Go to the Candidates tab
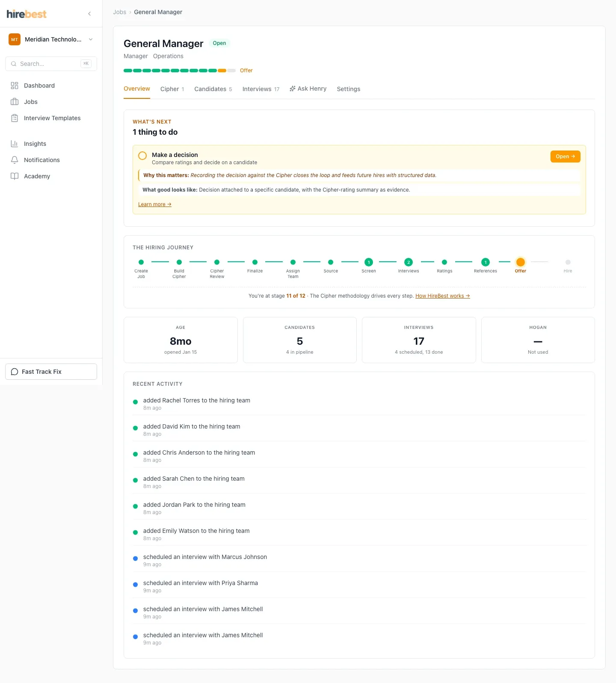The width and height of the screenshot is (616, 683). pos(213,89)
